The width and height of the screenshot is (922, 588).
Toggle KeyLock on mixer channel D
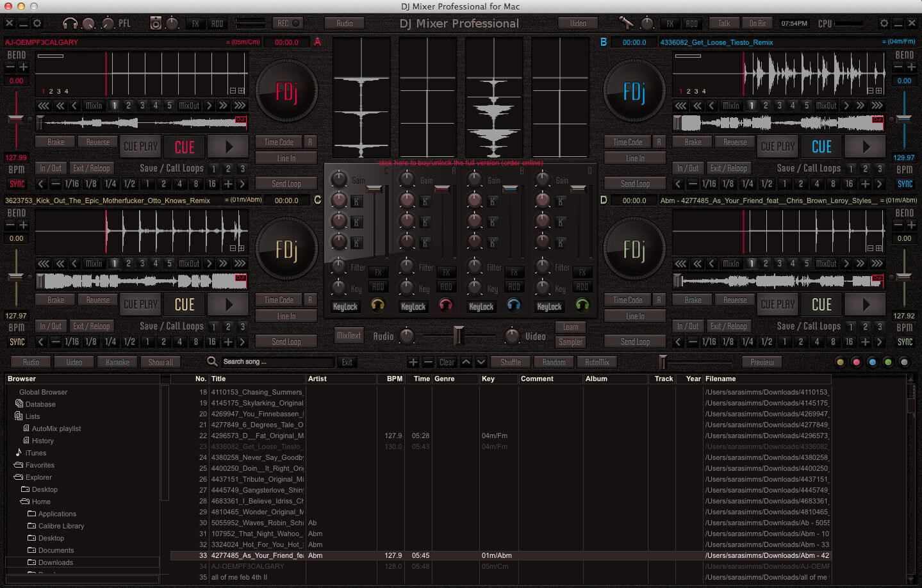point(549,307)
